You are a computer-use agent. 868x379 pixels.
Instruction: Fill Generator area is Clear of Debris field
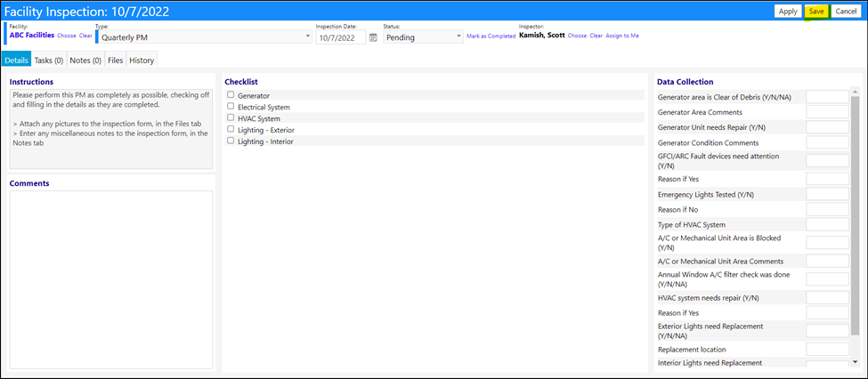pyautogui.click(x=827, y=97)
